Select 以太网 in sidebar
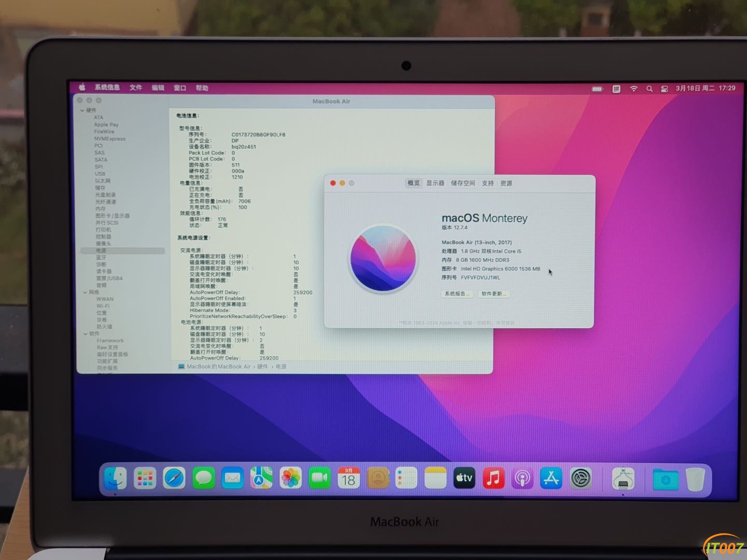The image size is (747, 560). (x=103, y=180)
